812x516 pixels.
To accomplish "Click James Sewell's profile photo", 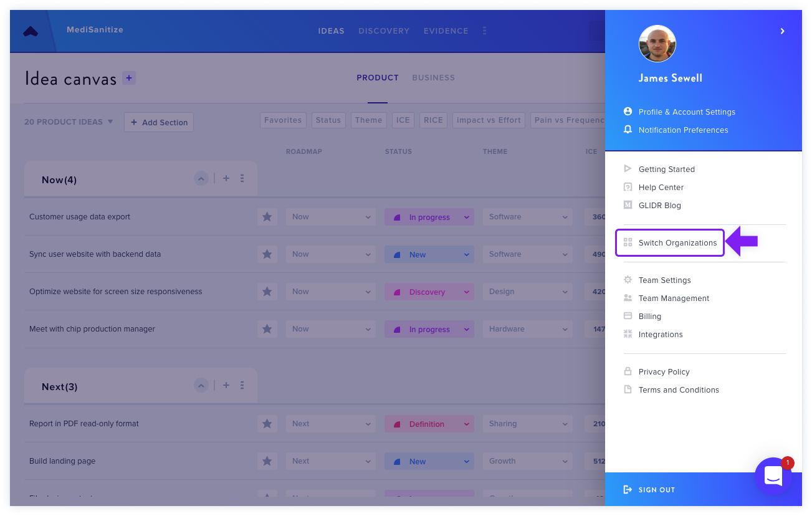I will click(x=657, y=44).
